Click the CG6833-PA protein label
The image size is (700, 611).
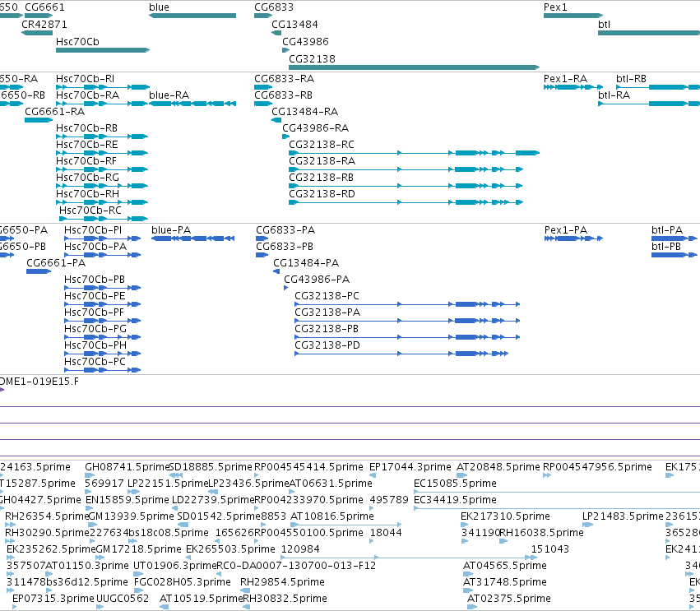[285, 230]
